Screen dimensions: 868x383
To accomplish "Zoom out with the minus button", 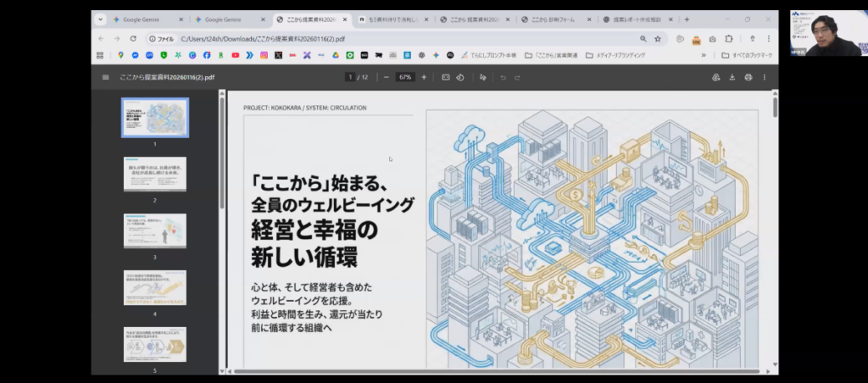I will coord(387,77).
